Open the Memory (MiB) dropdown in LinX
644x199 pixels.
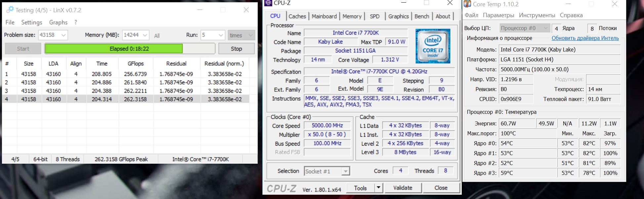(x=145, y=35)
